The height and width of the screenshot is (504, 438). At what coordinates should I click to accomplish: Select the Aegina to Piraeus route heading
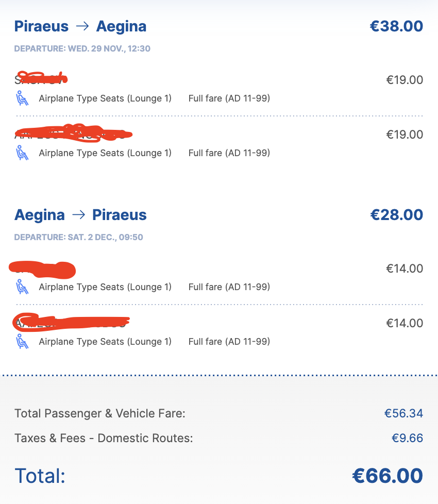tap(80, 215)
